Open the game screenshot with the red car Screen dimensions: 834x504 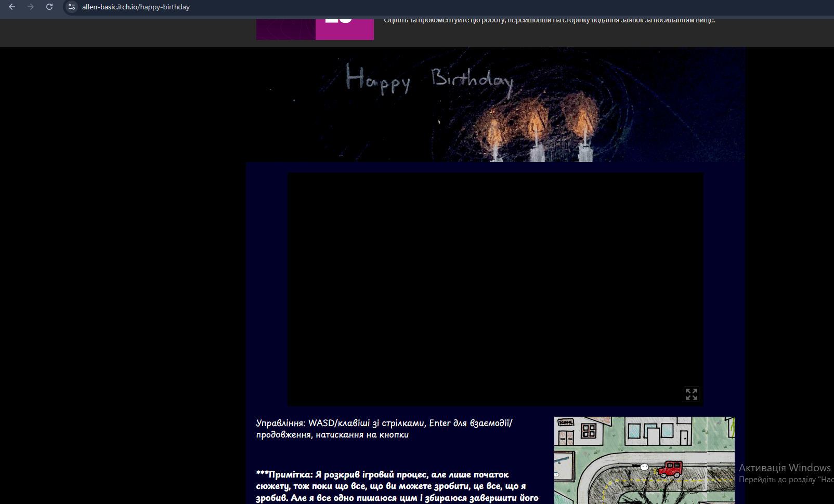(644, 460)
